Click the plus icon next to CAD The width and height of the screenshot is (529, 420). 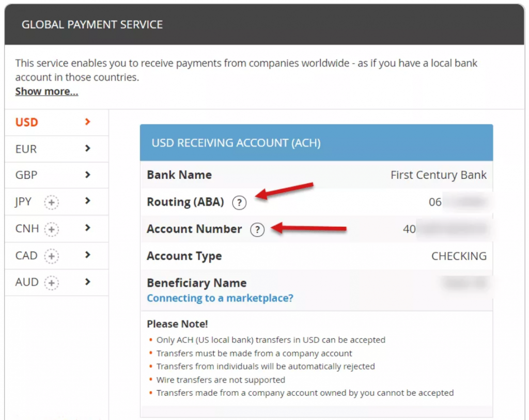(x=51, y=256)
